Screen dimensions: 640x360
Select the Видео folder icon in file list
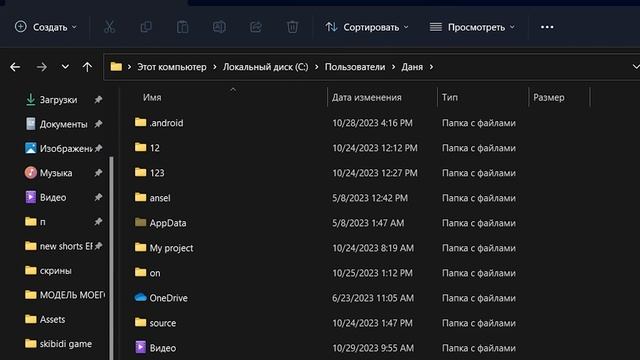[140, 347]
